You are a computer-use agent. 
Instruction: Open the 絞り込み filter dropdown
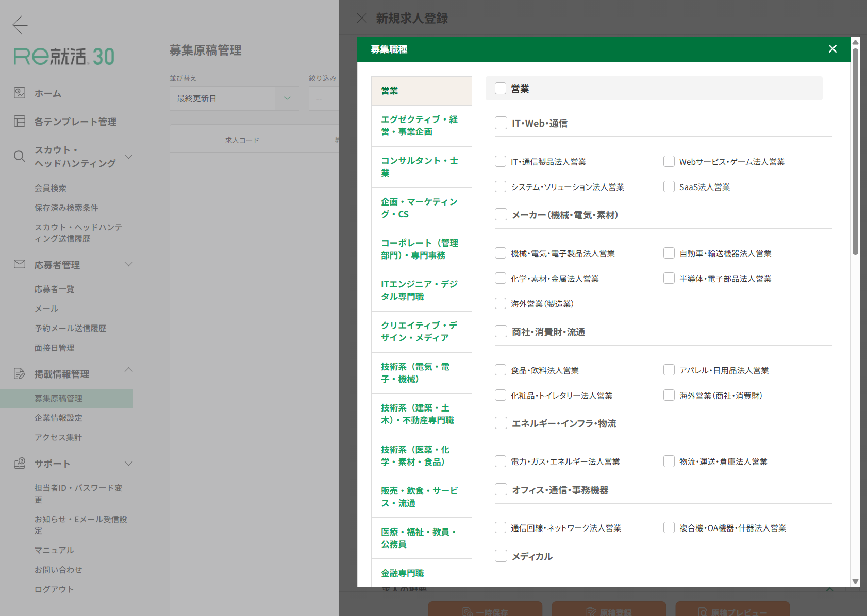pyautogui.click(x=324, y=98)
